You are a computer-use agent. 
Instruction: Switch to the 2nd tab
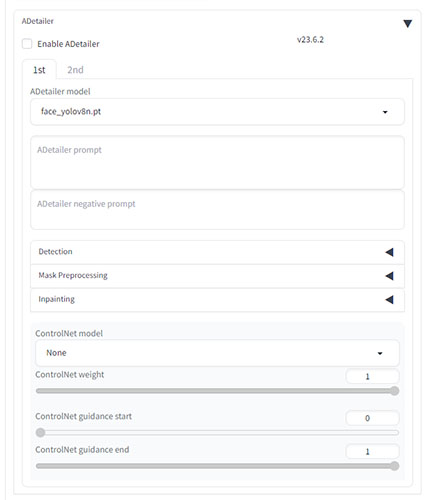(x=75, y=70)
